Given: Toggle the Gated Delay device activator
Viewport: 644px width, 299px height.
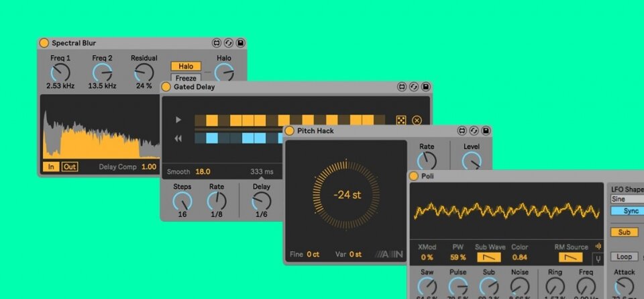Looking at the screenshot, I should [166, 87].
